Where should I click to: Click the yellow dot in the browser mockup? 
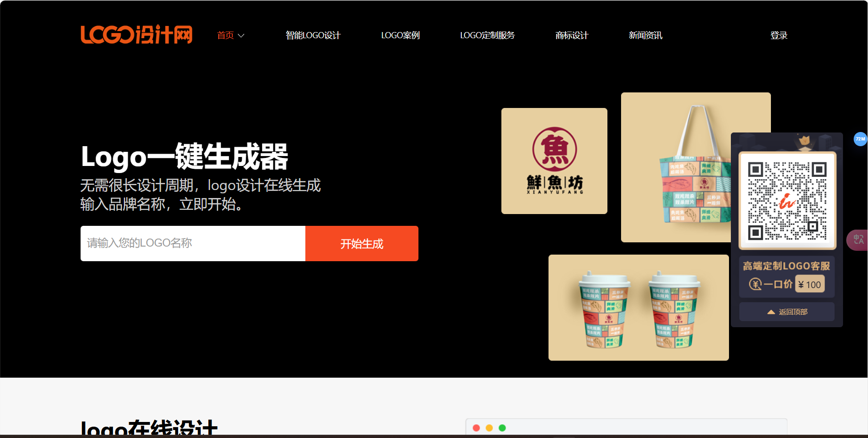coord(490,428)
